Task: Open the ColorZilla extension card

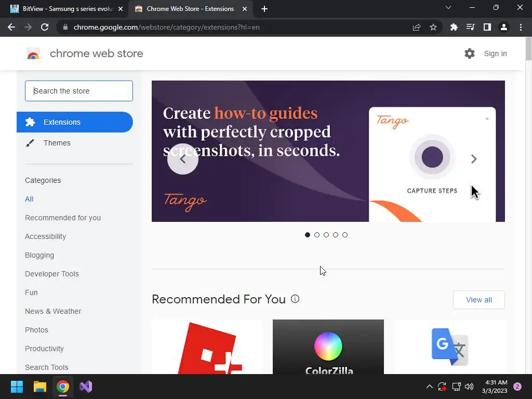Action: [x=328, y=347]
